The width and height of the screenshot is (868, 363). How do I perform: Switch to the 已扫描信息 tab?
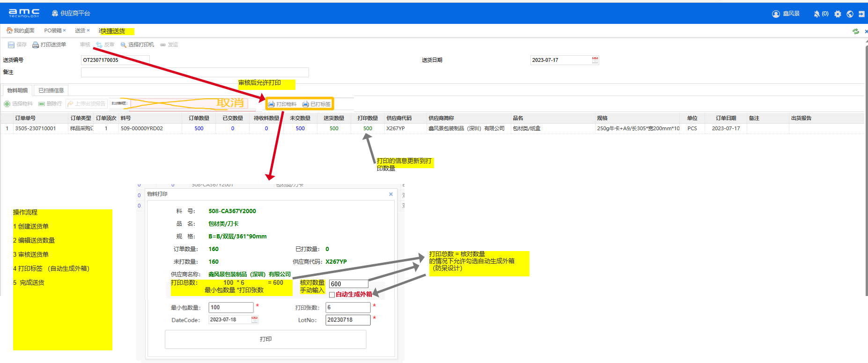pyautogui.click(x=51, y=90)
